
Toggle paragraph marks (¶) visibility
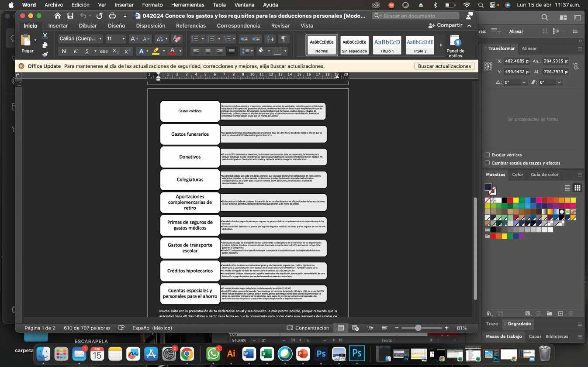pyautogui.click(x=284, y=39)
